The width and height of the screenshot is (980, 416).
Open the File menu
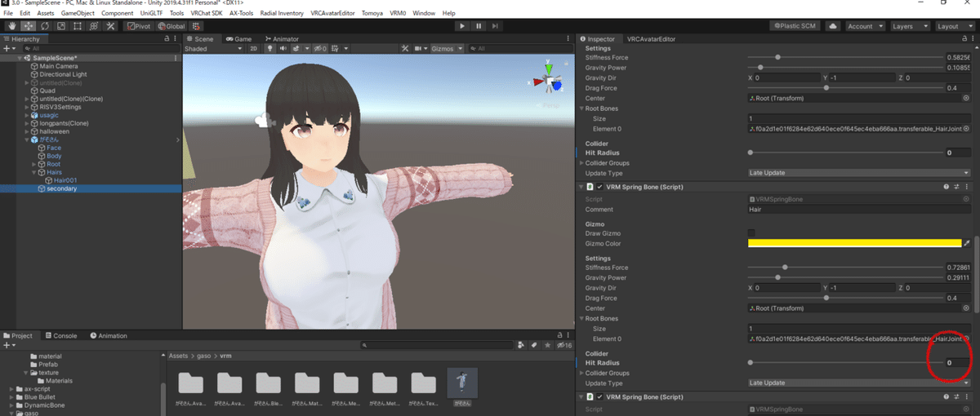click(x=8, y=14)
